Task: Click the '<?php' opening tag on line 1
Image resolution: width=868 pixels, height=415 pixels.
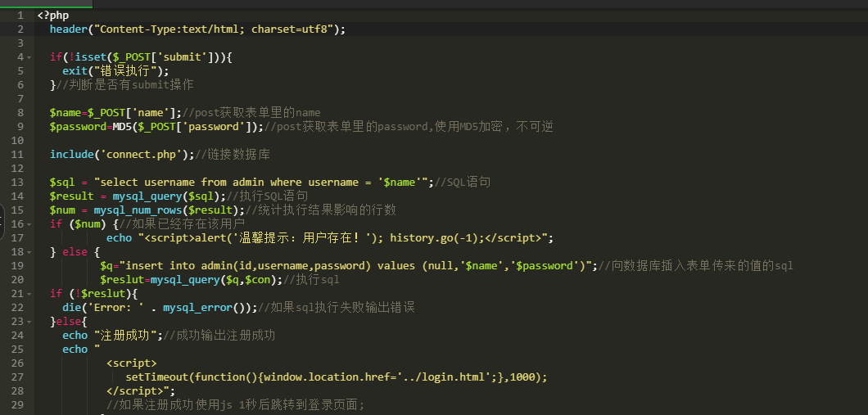Action: point(53,16)
